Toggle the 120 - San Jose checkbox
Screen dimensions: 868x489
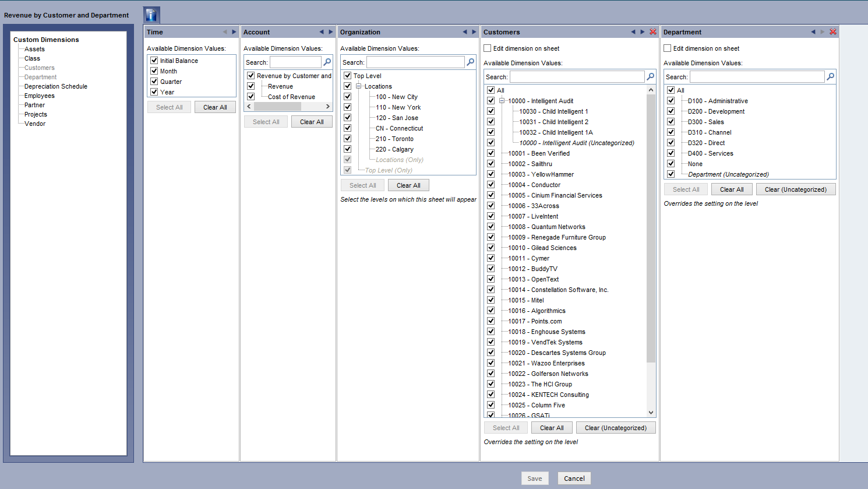point(348,117)
